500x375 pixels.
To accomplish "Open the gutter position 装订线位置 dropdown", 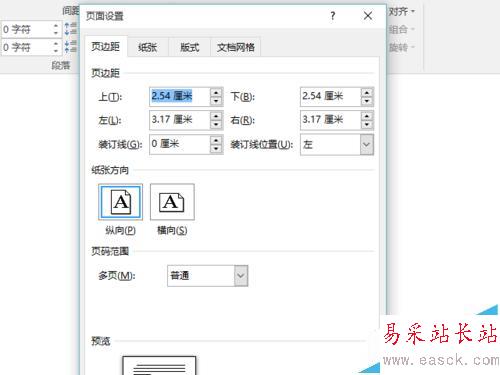I will 367,145.
